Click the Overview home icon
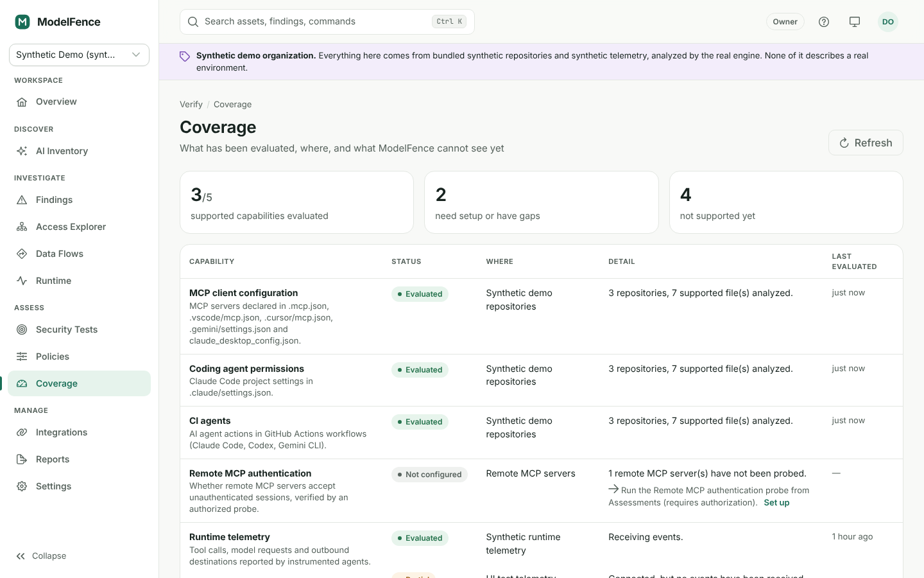This screenshot has height=578, width=924. [x=22, y=102]
